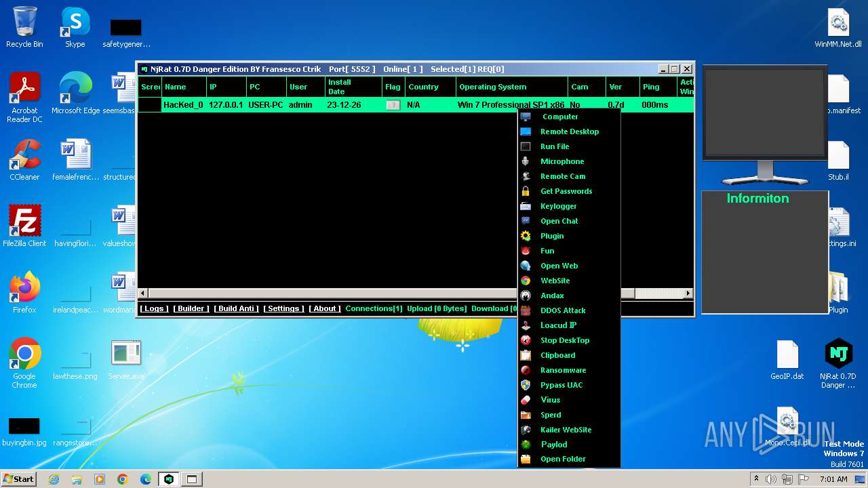
Task: Show hidden tray icons arrow
Action: click(x=756, y=479)
